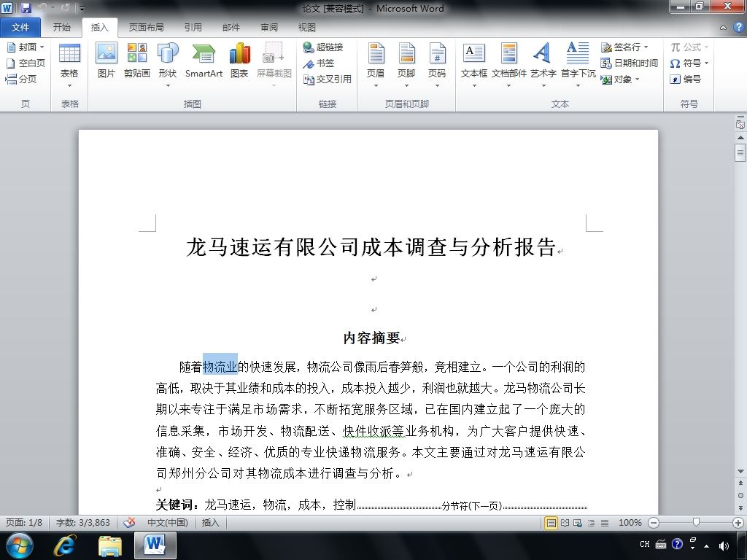Click the vertical scrollbar thumb
Viewport: 747px width, 560px height.
tap(740, 152)
